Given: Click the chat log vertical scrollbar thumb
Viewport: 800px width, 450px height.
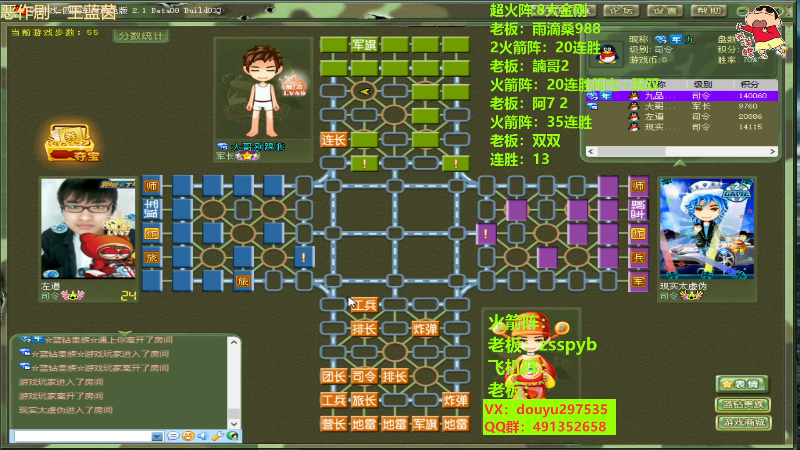Looking at the screenshot, I should [x=234, y=413].
